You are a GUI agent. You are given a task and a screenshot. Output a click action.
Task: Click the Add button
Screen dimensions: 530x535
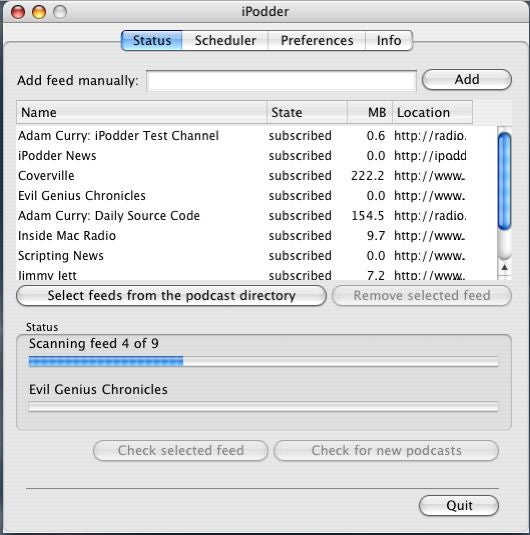coord(467,79)
